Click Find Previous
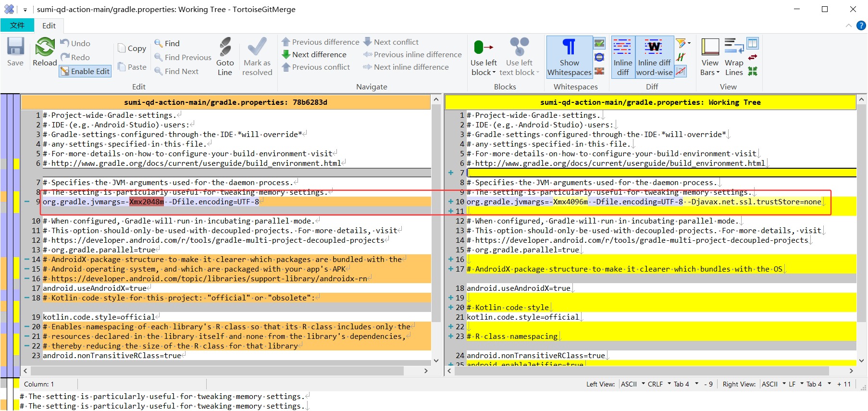The width and height of the screenshot is (868, 411). click(183, 57)
